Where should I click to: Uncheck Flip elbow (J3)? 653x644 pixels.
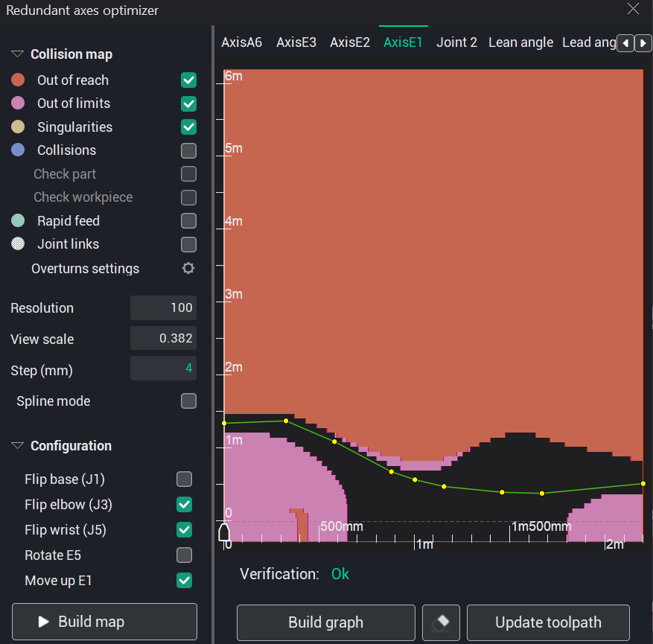(x=184, y=505)
